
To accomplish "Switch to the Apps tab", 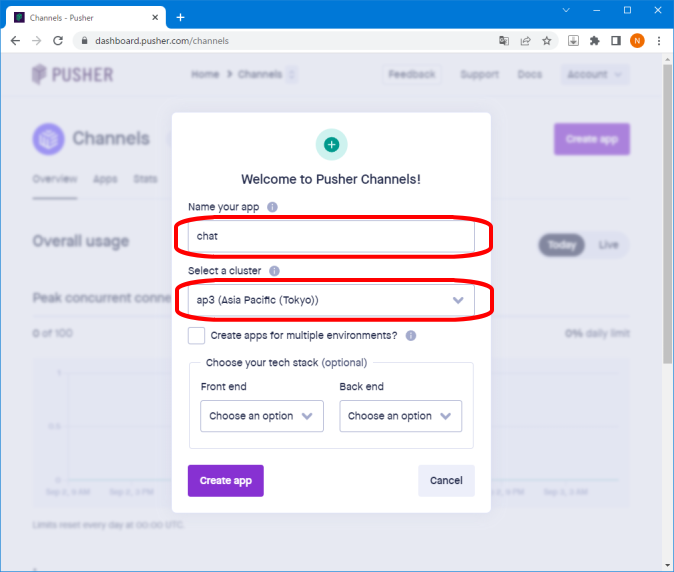I will [x=105, y=179].
